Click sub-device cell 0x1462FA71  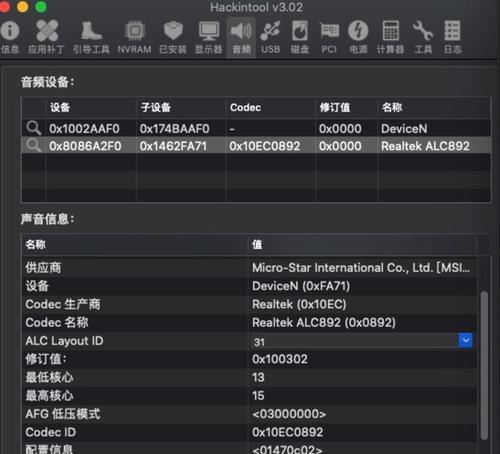point(173,146)
